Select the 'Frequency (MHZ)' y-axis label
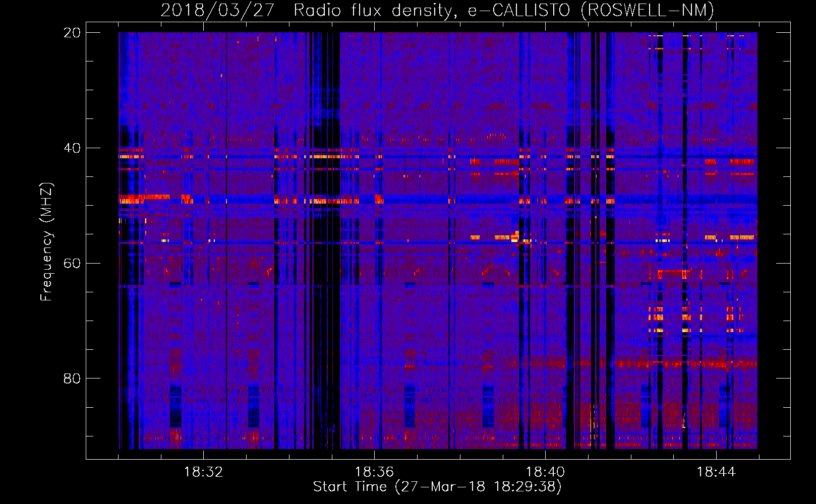 pyautogui.click(x=46, y=242)
